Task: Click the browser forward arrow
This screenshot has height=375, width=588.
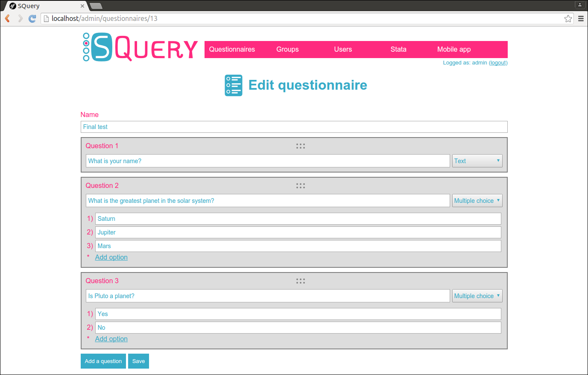Action: [20, 18]
